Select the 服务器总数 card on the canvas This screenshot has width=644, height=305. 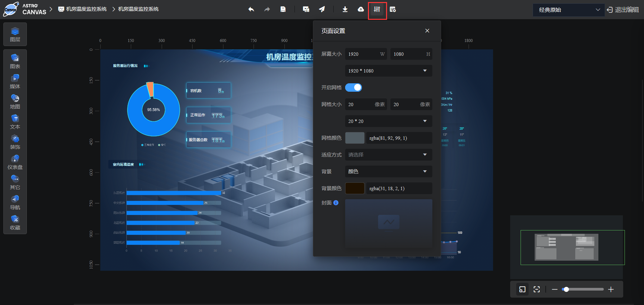point(208,139)
